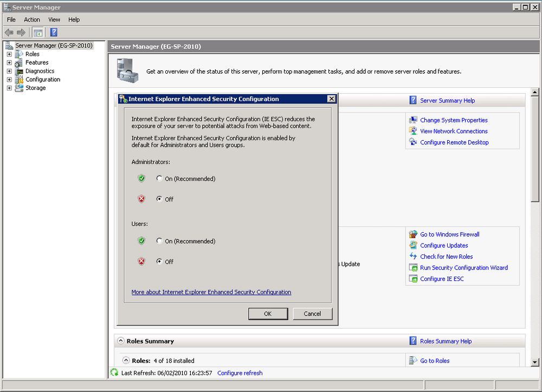Click the Forward arrow toolbar icon
Screen dimensions: 542x392
(21, 32)
